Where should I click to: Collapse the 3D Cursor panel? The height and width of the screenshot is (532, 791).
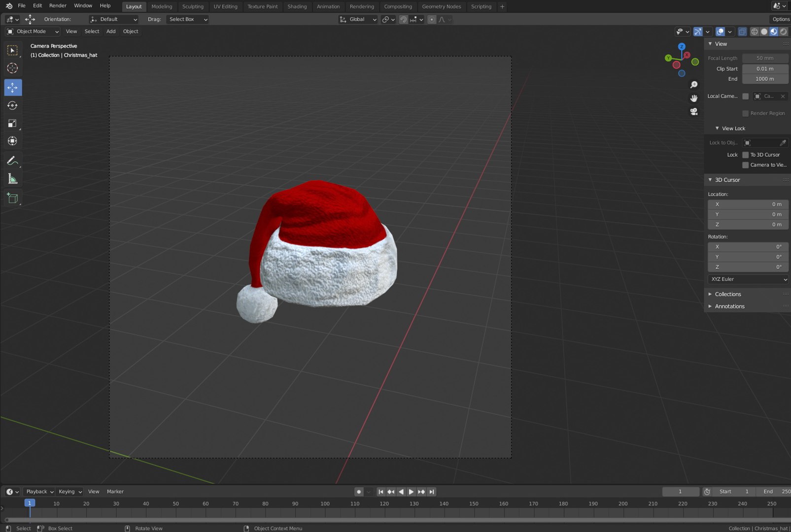point(727,180)
